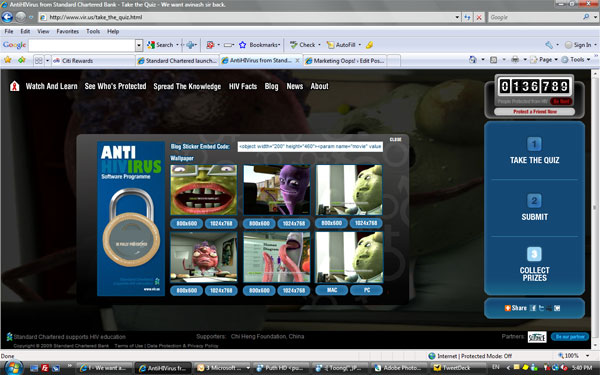
Task: Click the red Stop loading icon
Action: [479, 17]
